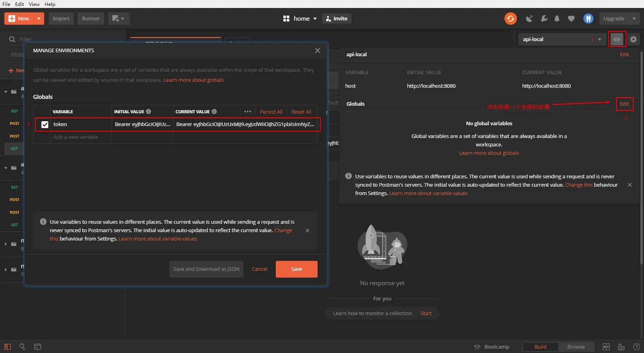
Task: Open the Help menu
Action: pos(50,4)
